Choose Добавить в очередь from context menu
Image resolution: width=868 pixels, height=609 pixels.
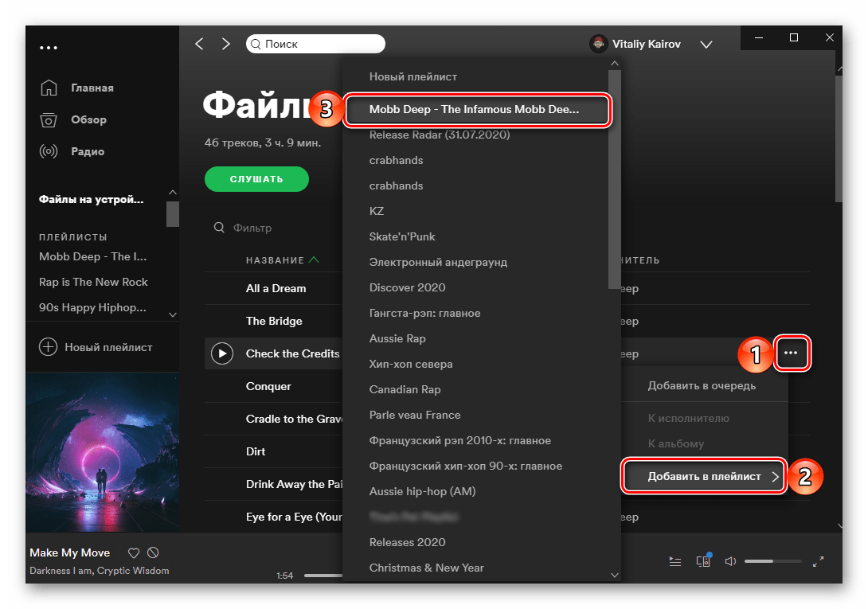click(702, 386)
